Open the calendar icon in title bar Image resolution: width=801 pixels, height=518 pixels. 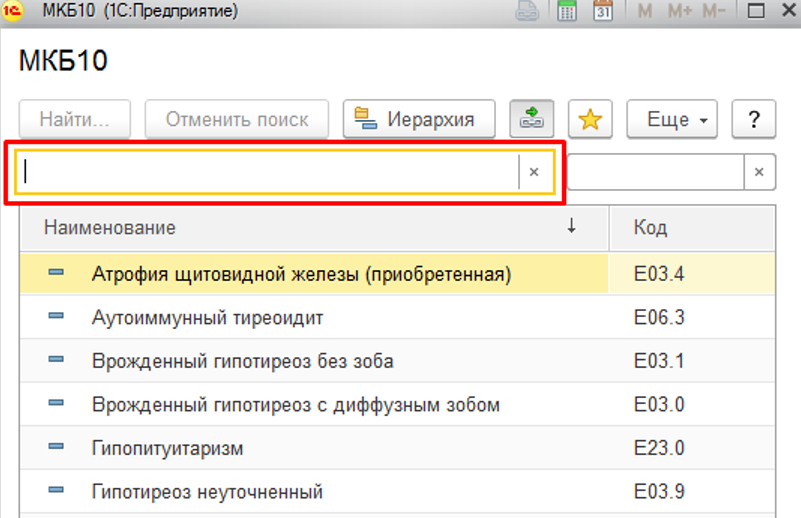point(603,11)
